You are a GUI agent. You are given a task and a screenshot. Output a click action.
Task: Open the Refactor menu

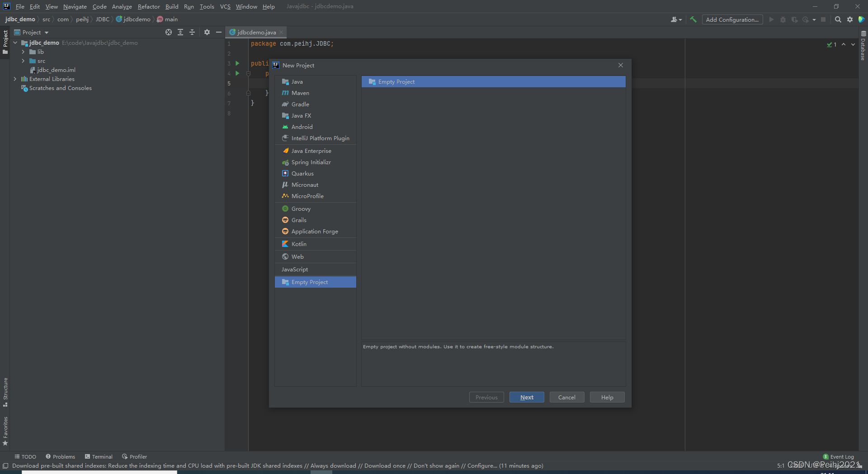[149, 6]
